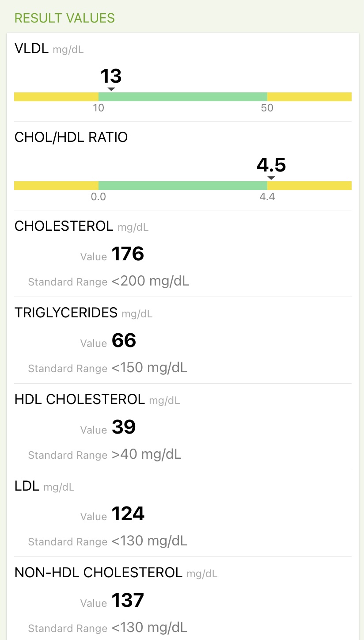
Task: Click the VLDL value marker triangle
Action: pyautogui.click(x=111, y=89)
